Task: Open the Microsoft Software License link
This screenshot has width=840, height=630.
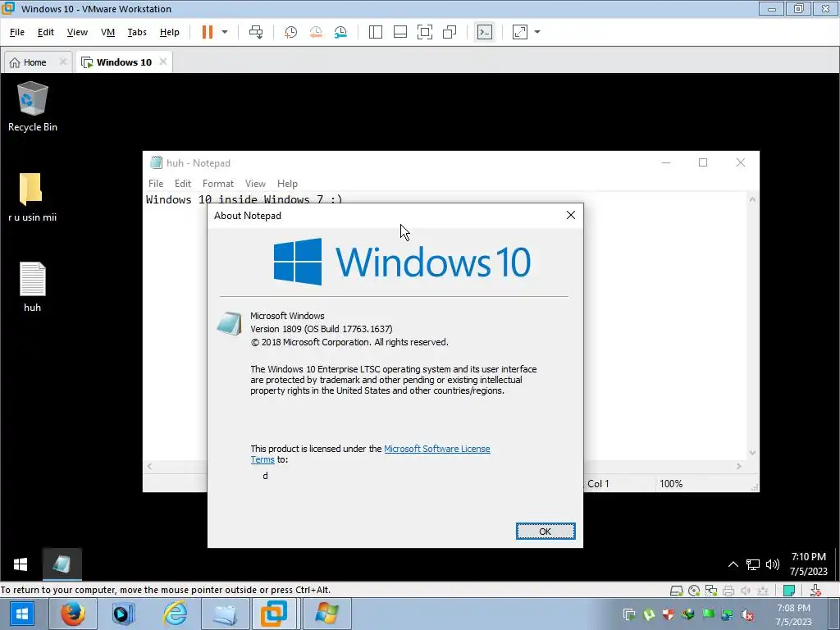Action: tap(437, 449)
